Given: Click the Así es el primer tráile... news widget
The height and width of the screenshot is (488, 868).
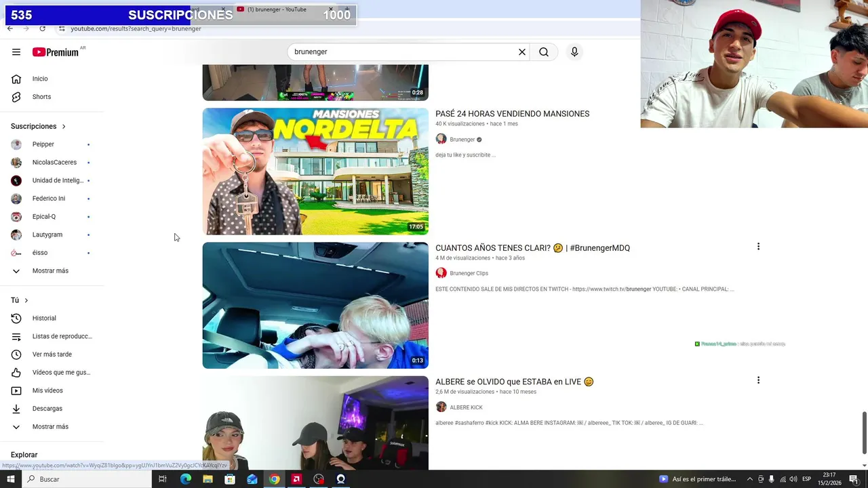Looking at the screenshot, I should (698, 479).
